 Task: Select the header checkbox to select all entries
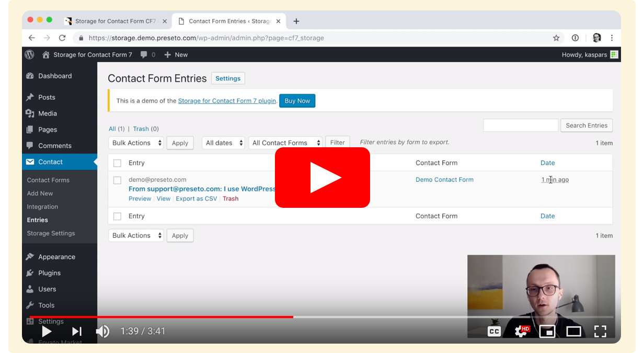click(x=117, y=162)
